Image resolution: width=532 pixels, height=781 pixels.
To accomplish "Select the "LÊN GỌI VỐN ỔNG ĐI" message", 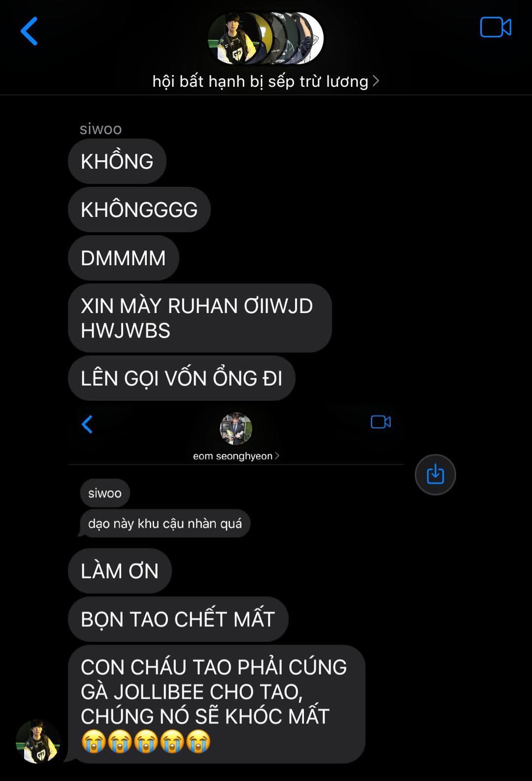I will (x=182, y=378).
